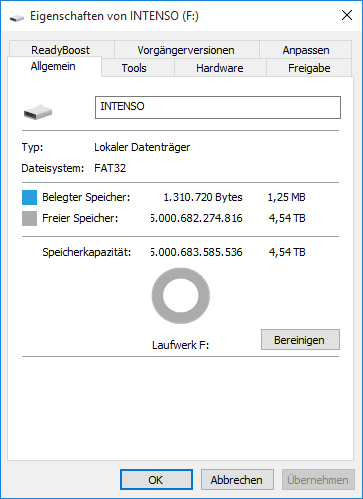Click the large drive icon beside the name field
Image resolution: width=363 pixels, height=499 pixels.
click(38, 112)
